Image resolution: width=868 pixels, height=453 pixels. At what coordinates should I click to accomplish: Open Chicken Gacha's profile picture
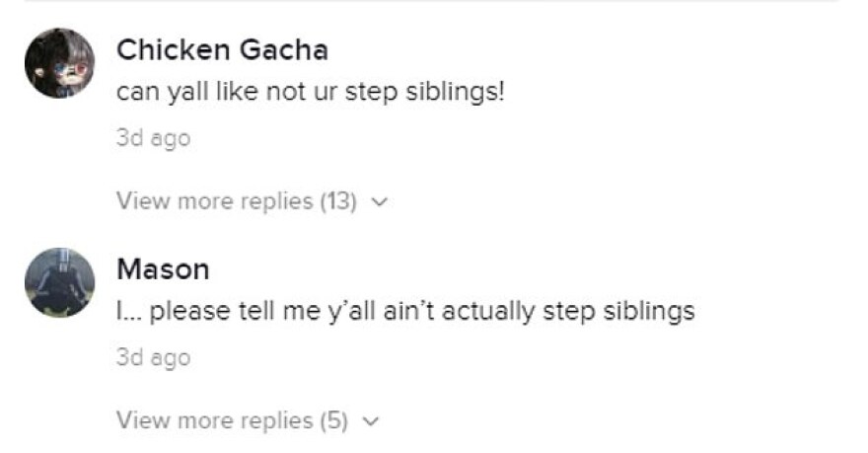[x=59, y=62]
